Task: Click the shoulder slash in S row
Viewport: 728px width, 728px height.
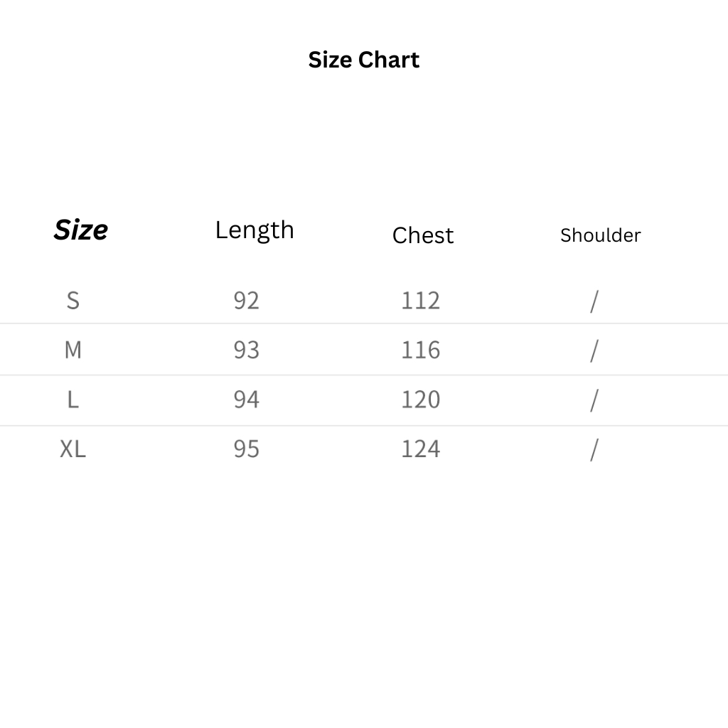Action: tap(594, 301)
